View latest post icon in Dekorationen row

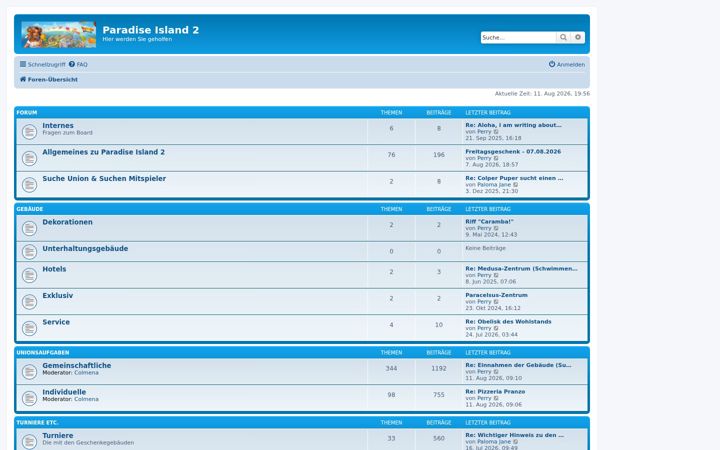(496, 228)
